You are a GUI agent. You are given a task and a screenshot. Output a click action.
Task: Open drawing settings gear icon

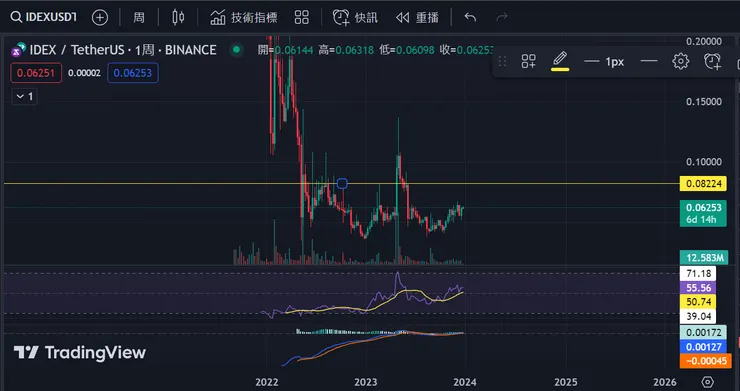pyautogui.click(x=681, y=61)
